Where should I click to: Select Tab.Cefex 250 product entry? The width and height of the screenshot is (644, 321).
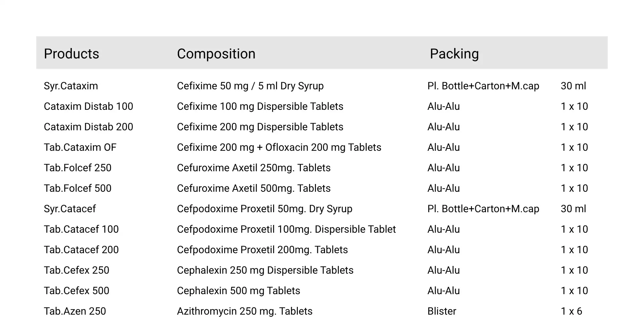pyautogui.click(x=76, y=270)
